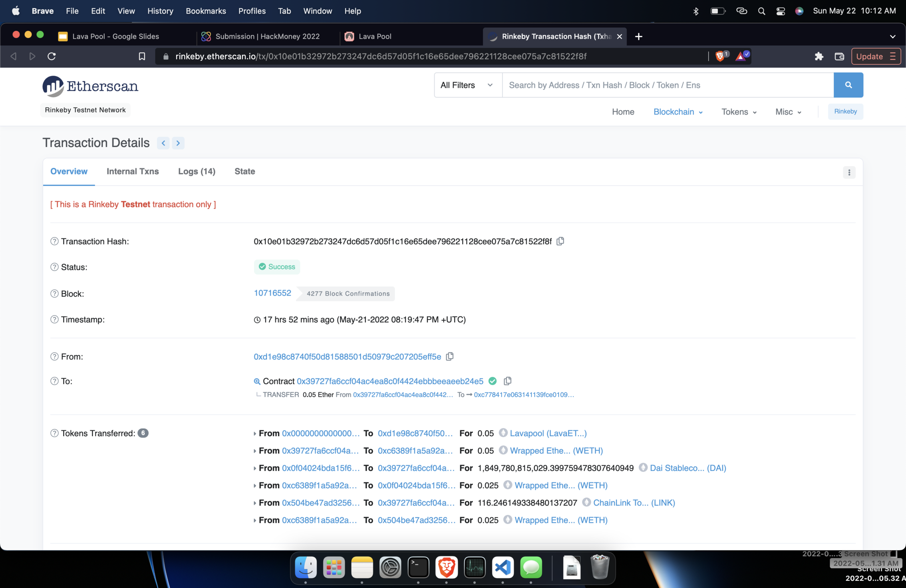
Task: Open Visual Studio Code in dock
Action: click(503, 567)
